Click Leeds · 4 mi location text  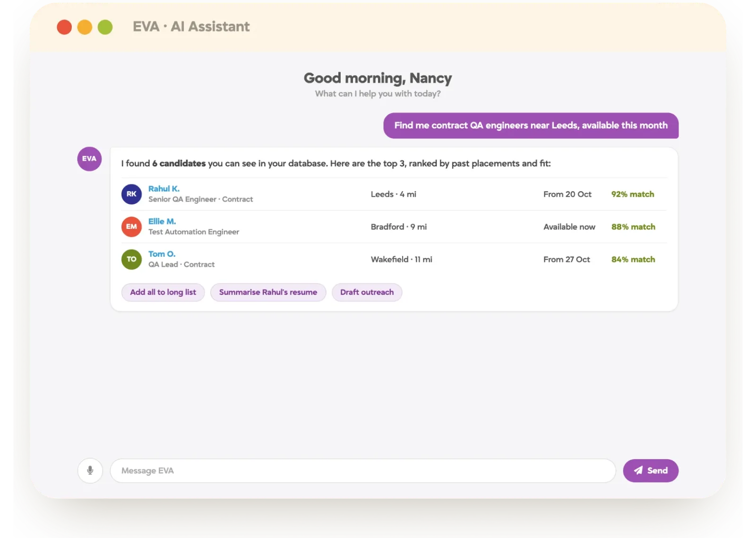pos(393,194)
